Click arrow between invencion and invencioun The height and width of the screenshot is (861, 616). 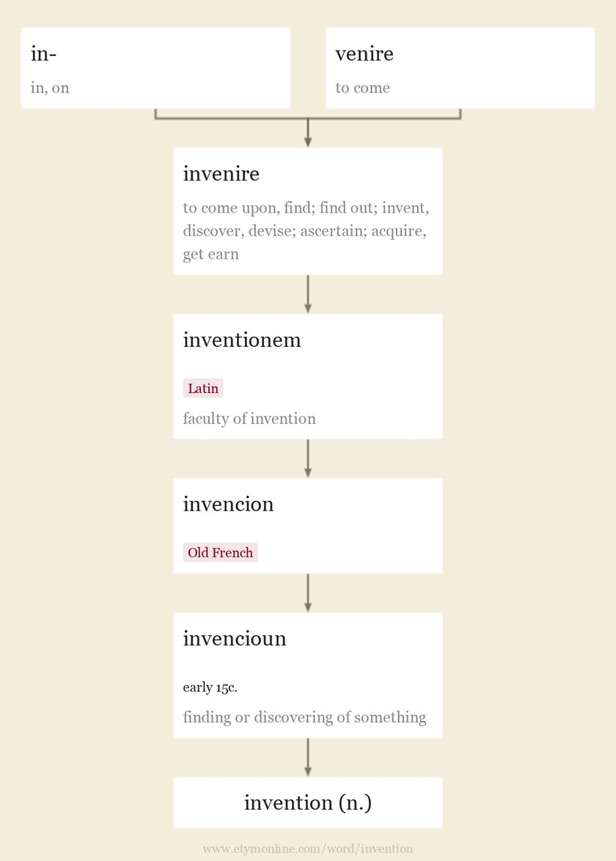(x=308, y=593)
